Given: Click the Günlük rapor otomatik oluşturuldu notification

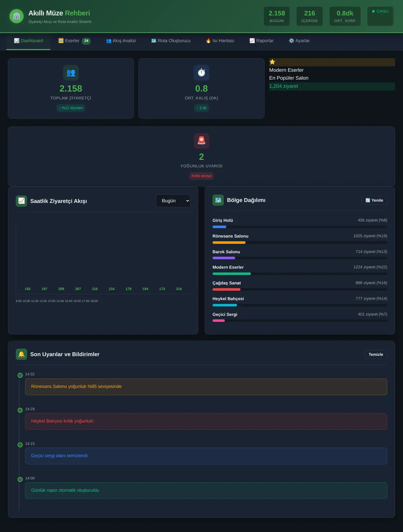Looking at the screenshot, I should coord(206,490).
